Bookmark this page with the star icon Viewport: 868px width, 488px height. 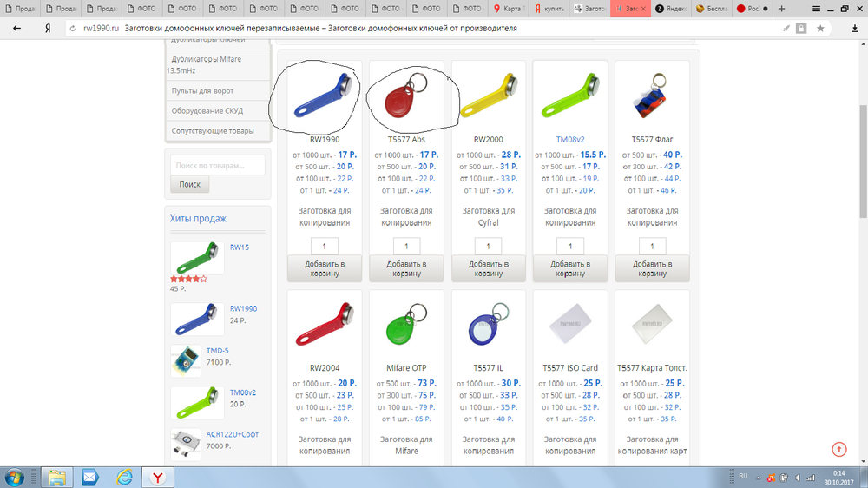(x=820, y=29)
